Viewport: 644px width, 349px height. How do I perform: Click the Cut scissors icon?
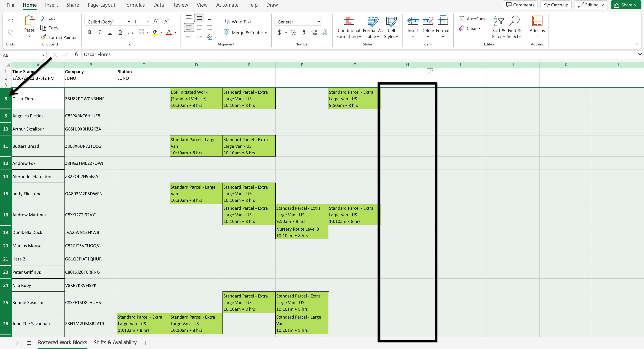43,18
